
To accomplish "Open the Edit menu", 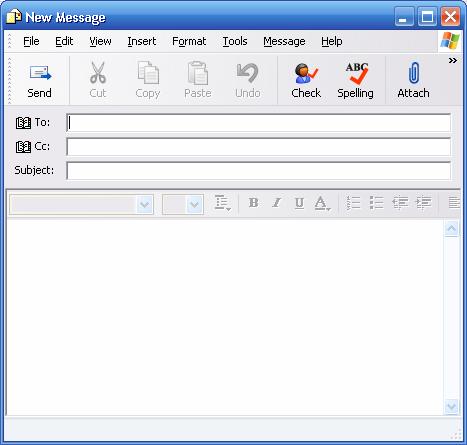I will tap(64, 41).
